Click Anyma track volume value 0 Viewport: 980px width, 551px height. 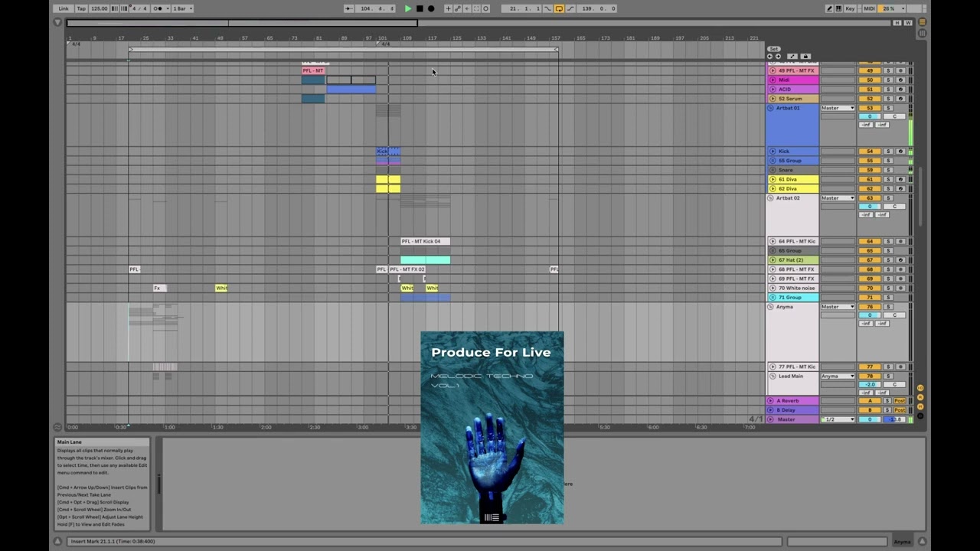tap(870, 315)
